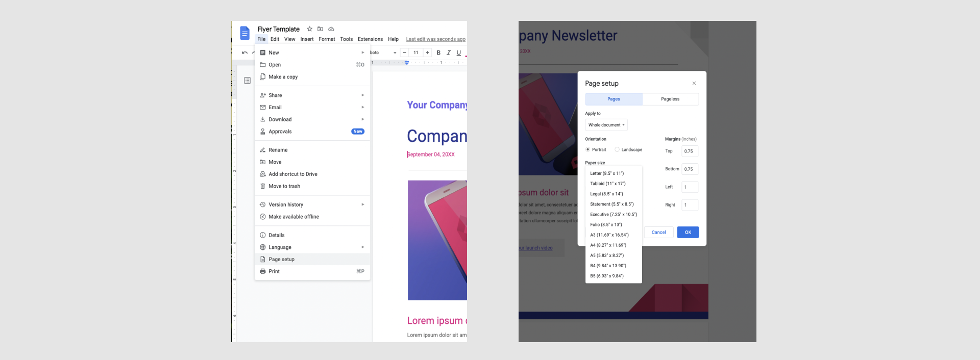Click the cloud document status icon
This screenshot has width=980, height=360.
[x=331, y=29]
